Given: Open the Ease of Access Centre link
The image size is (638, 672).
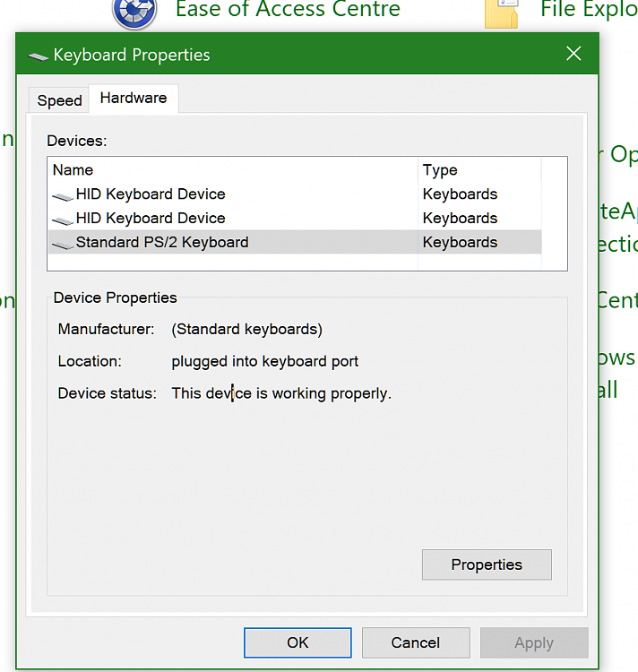Looking at the screenshot, I should tap(288, 11).
